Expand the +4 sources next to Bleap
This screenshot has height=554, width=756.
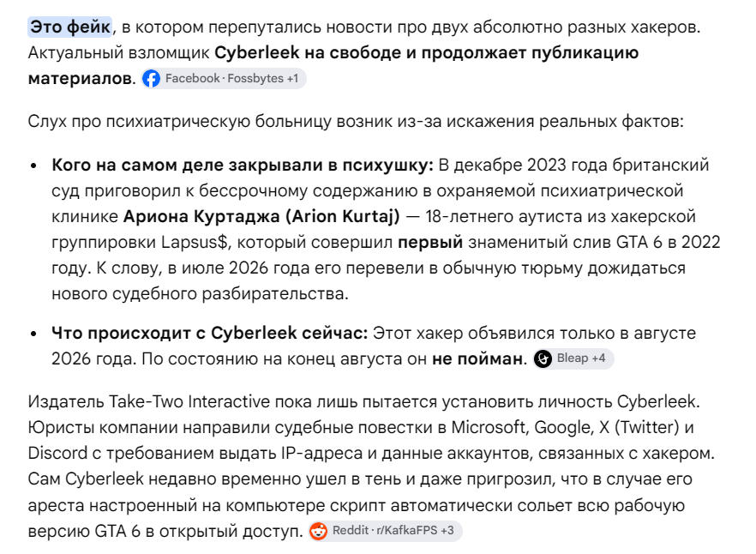coord(598,358)
